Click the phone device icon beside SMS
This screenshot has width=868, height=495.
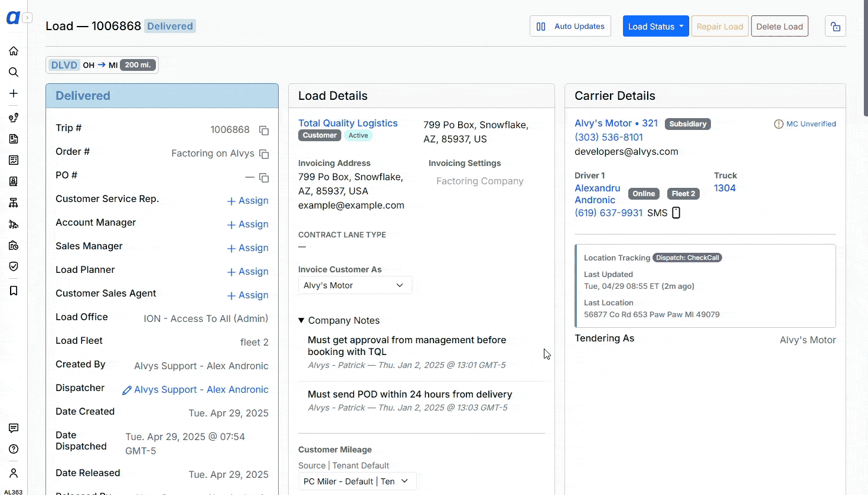(x=677, y=213)
